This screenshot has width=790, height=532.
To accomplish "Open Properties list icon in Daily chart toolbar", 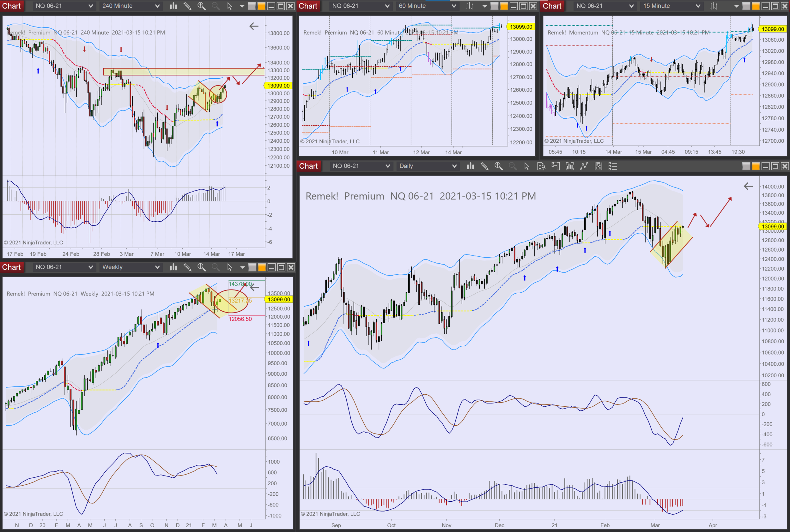I will pos(613,166).
